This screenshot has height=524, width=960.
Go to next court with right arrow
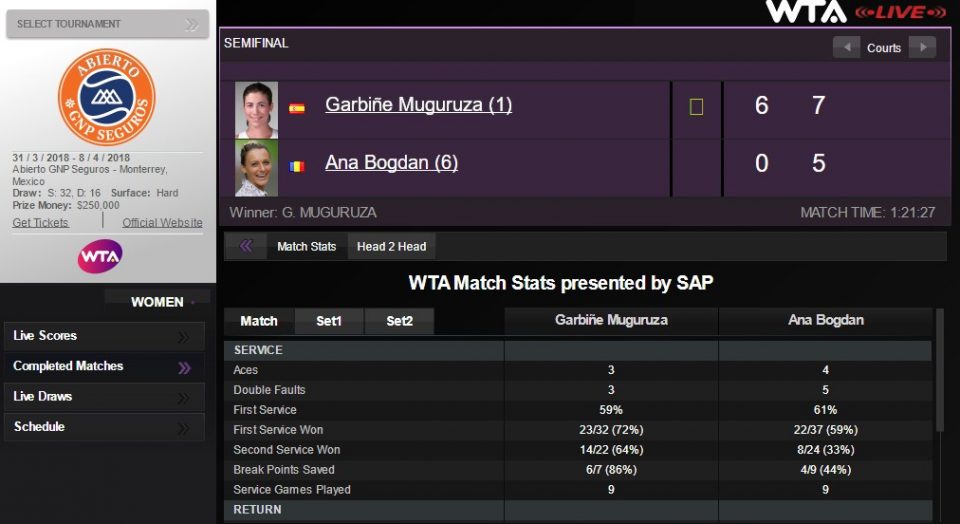[x=922, y=47]
